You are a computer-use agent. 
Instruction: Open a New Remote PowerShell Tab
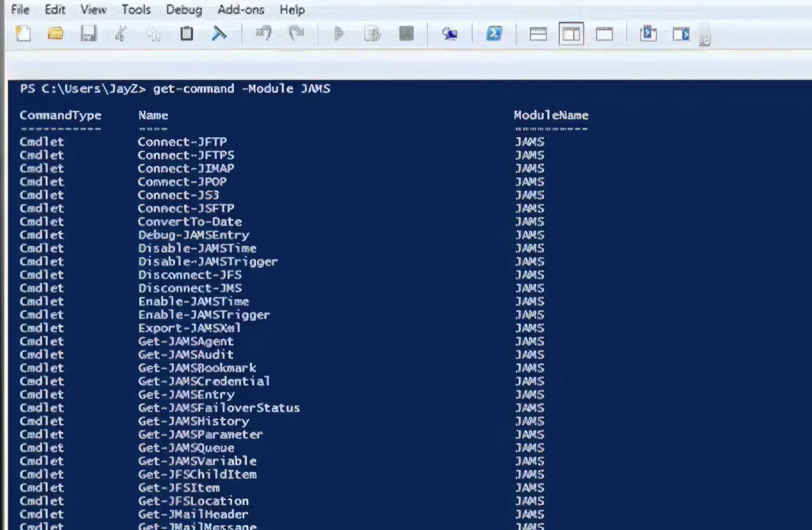coord(450,35)
